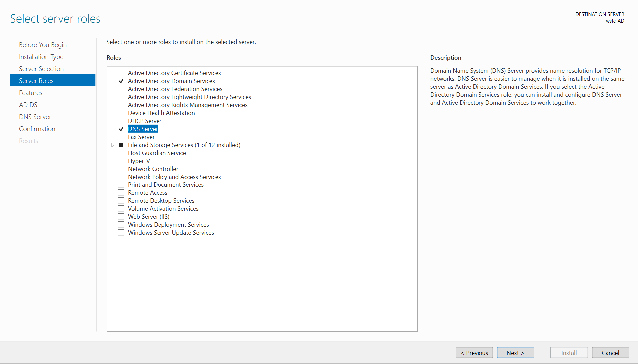Expand File and Storage Services tree node

point(113,145)
